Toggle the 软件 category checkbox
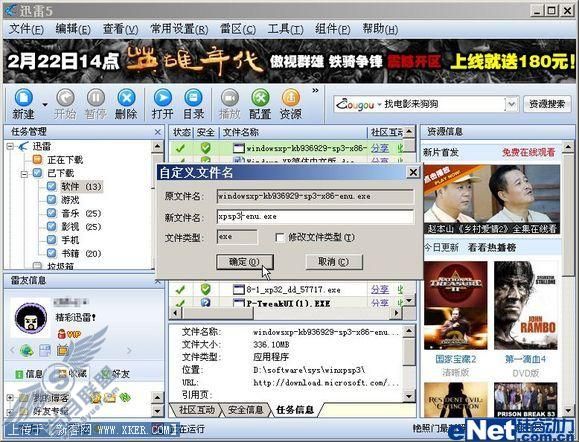 click(x=51, y=186)
